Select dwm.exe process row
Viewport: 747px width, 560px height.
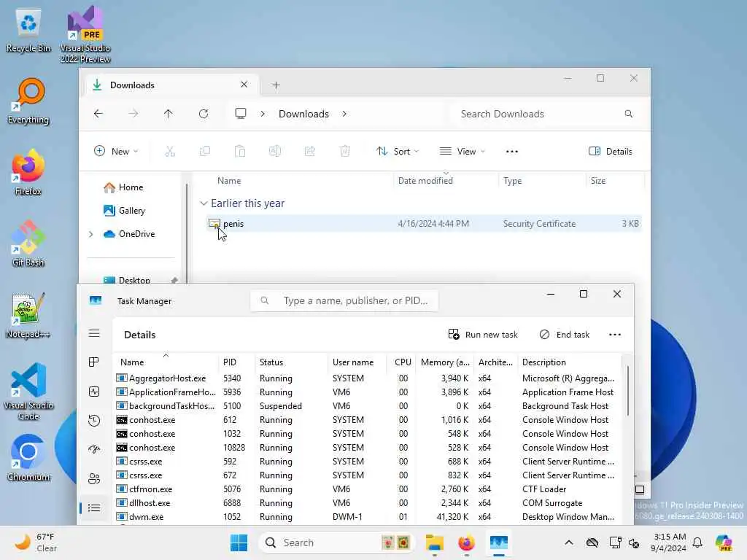367,517
